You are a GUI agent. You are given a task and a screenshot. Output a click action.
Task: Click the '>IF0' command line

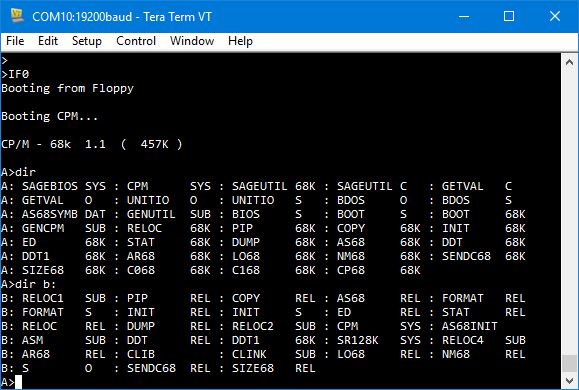coord(15,74)
